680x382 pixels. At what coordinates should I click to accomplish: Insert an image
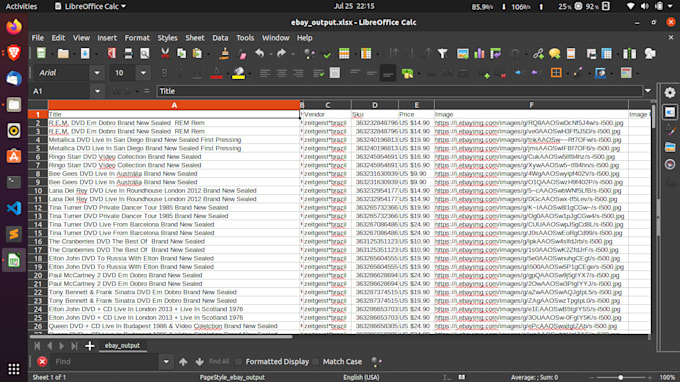point(463,53)
